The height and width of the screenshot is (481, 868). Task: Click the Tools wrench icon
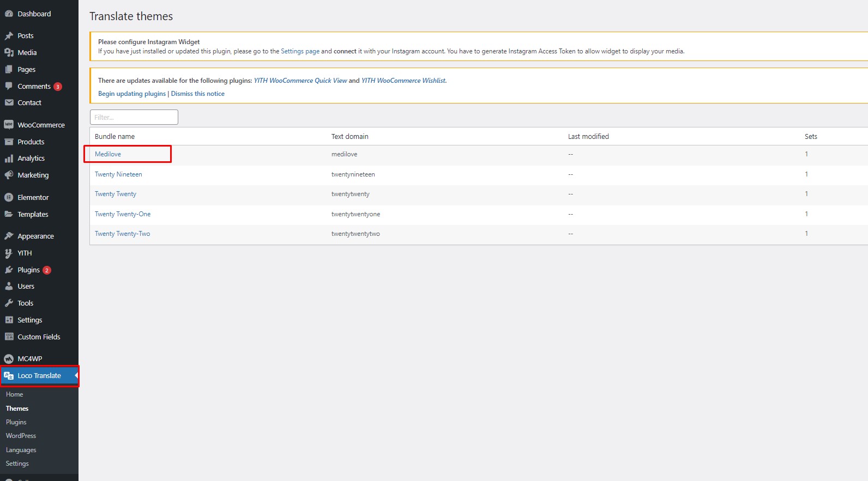9,303
